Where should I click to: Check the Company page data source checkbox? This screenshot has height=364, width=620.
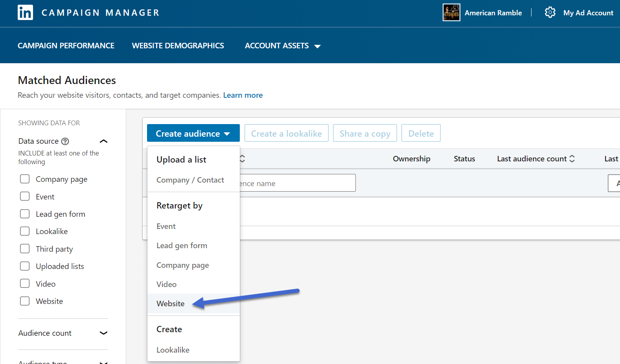25,179
